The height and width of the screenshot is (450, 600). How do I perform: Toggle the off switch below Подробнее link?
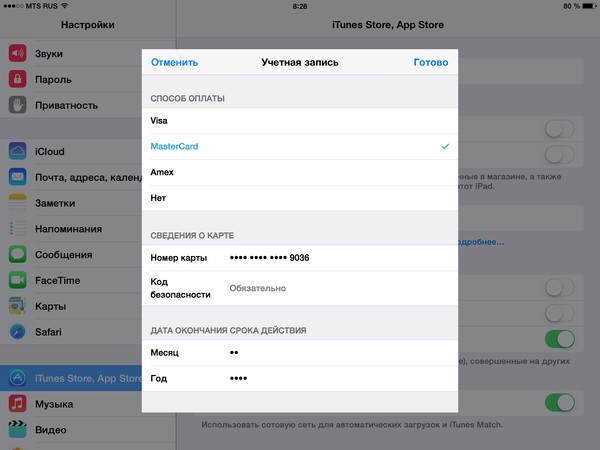[x=560, y=288]
